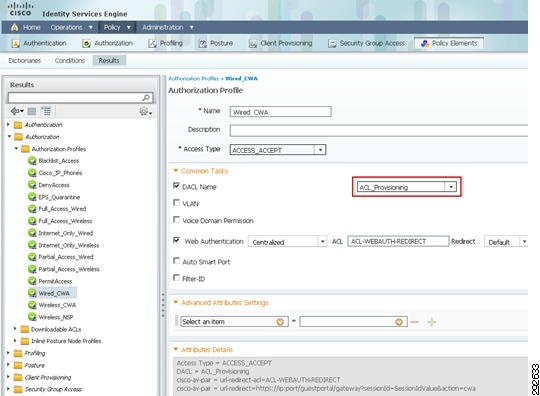Viewport: 540px width, 396px height.
Task: Uncheck the Web Authentication checkbox
Action: (176, 240)
